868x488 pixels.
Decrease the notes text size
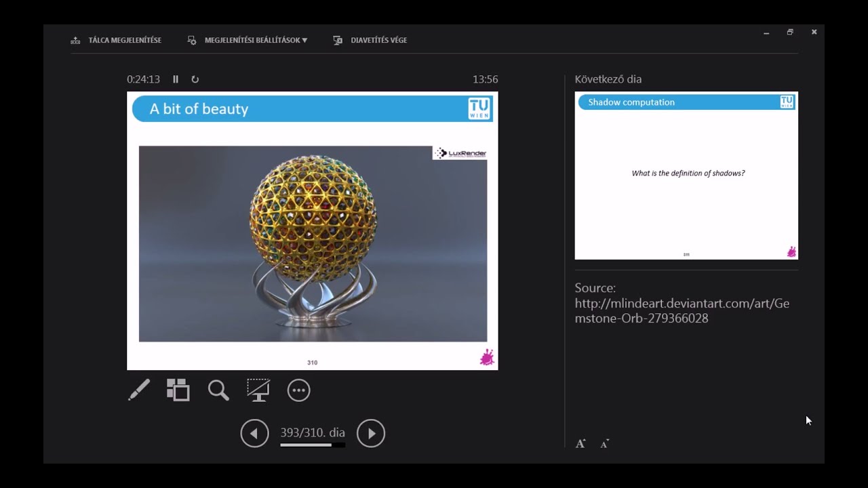click(604, 443)
